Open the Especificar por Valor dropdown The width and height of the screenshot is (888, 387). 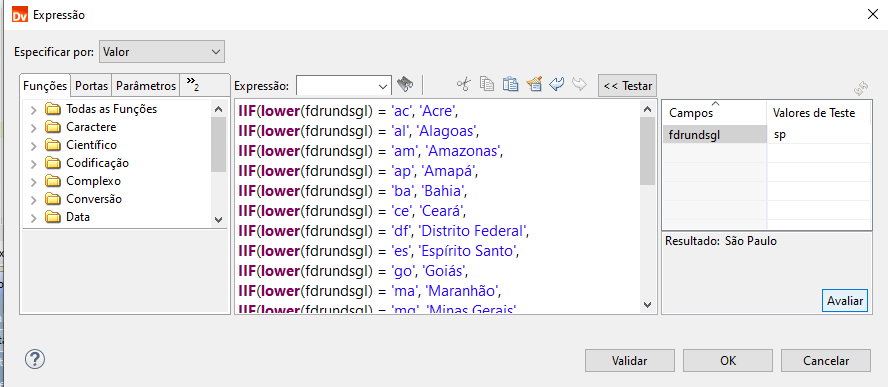click(161, 52)
